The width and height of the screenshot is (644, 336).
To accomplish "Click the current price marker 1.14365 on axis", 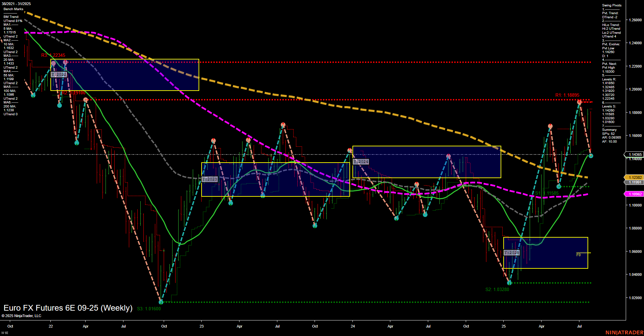I will pos(635,154).
